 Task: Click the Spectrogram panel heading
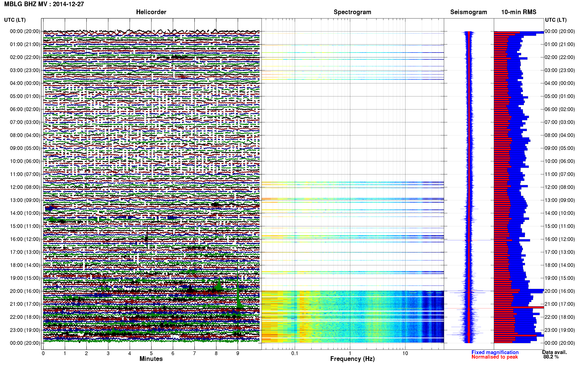coord(352,12)
